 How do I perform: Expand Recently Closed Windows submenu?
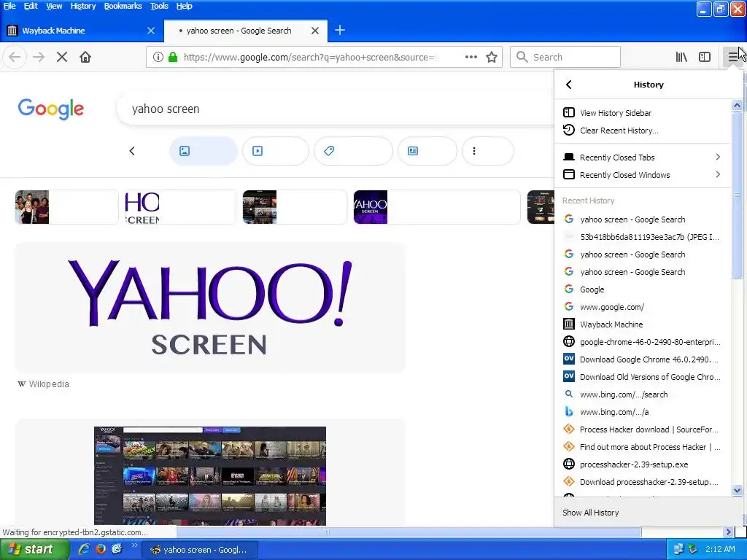[642, 175]
